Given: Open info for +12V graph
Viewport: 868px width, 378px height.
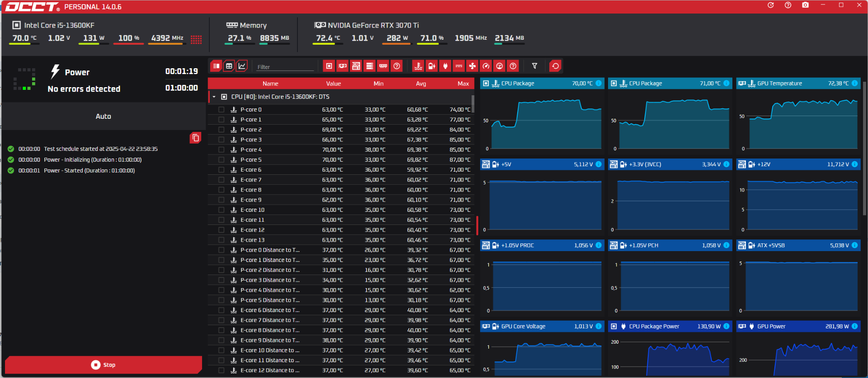Looking at the screenshot, I should [x=854, y=164].
